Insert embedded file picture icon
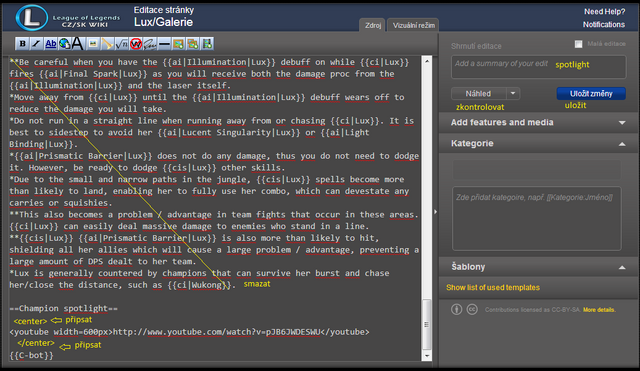 tap(93, 44)
